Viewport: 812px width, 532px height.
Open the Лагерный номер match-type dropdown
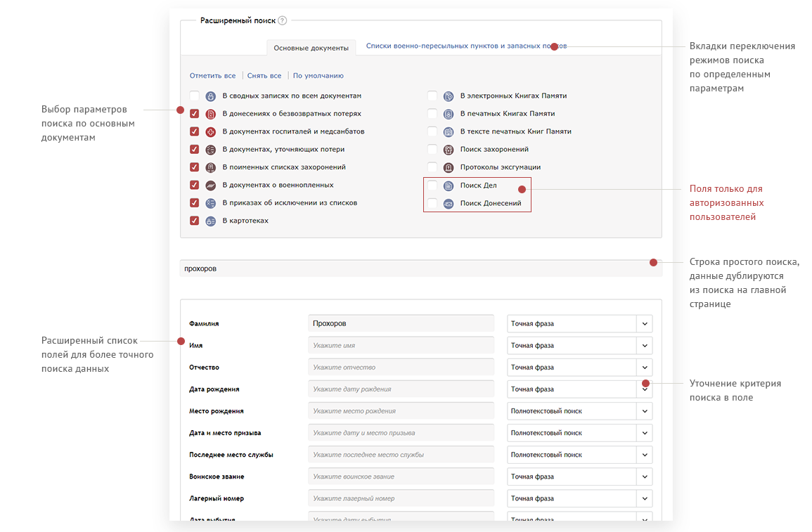tap(579, 498)
